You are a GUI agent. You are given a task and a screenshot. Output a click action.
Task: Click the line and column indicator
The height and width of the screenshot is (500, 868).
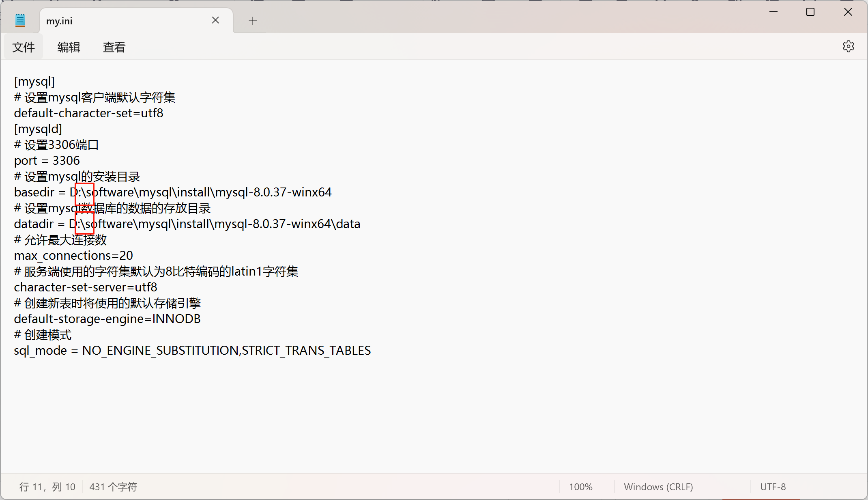47,487
